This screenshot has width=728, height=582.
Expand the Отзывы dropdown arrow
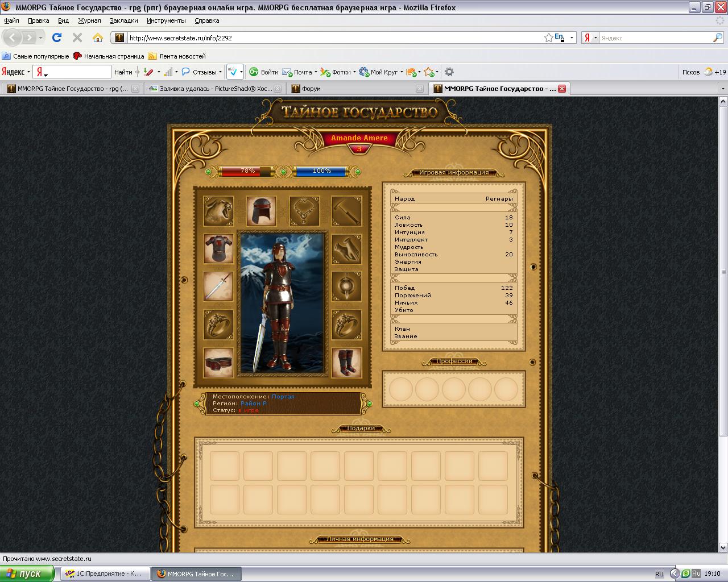pos(220,72)
